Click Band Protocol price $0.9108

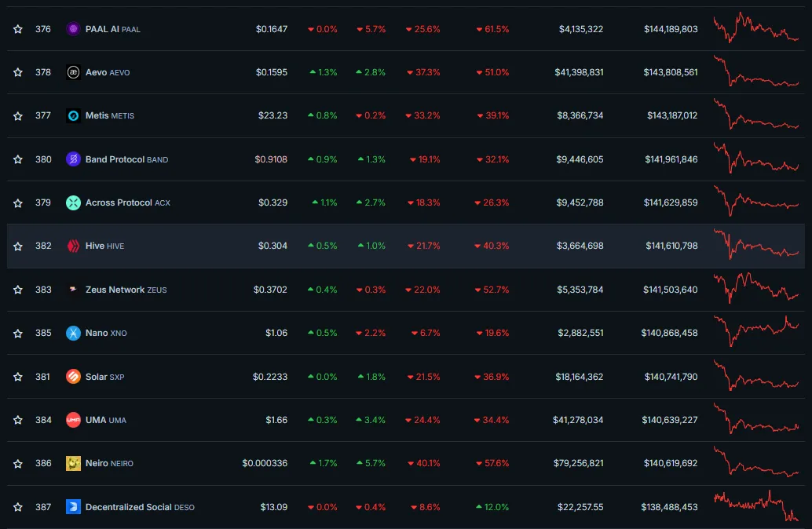pos(271,159)
